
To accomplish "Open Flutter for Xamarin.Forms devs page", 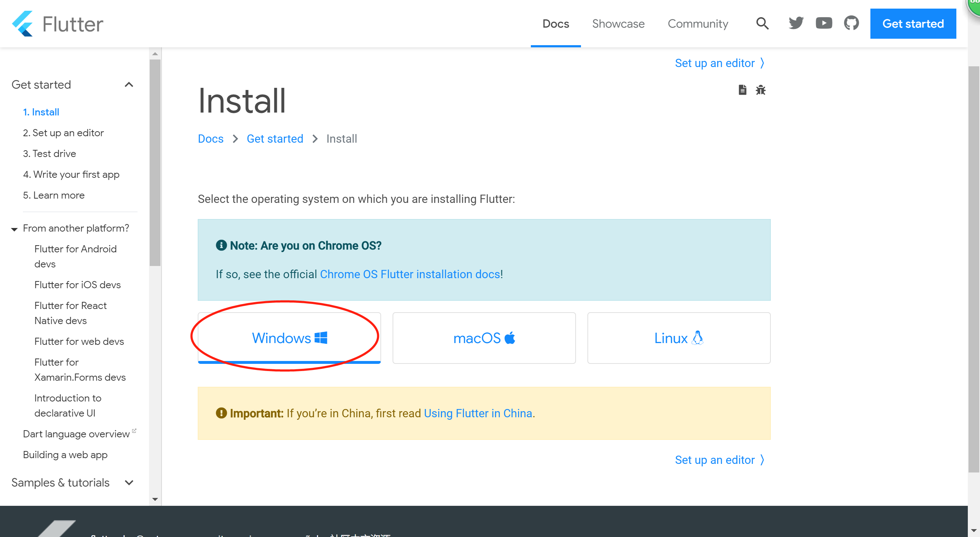I will tap(80, 370).
